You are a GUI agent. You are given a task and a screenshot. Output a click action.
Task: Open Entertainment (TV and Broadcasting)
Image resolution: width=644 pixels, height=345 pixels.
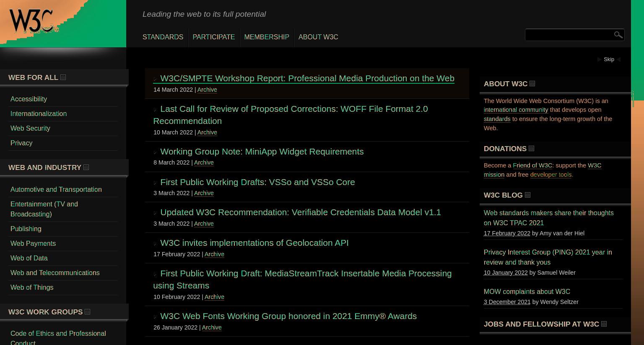(44, 209)
